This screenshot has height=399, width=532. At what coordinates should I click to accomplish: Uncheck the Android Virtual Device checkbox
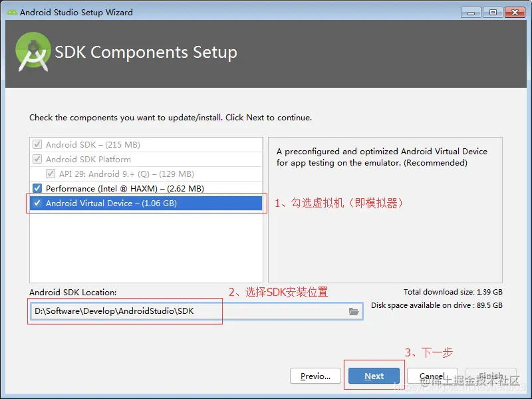[37, 203]
